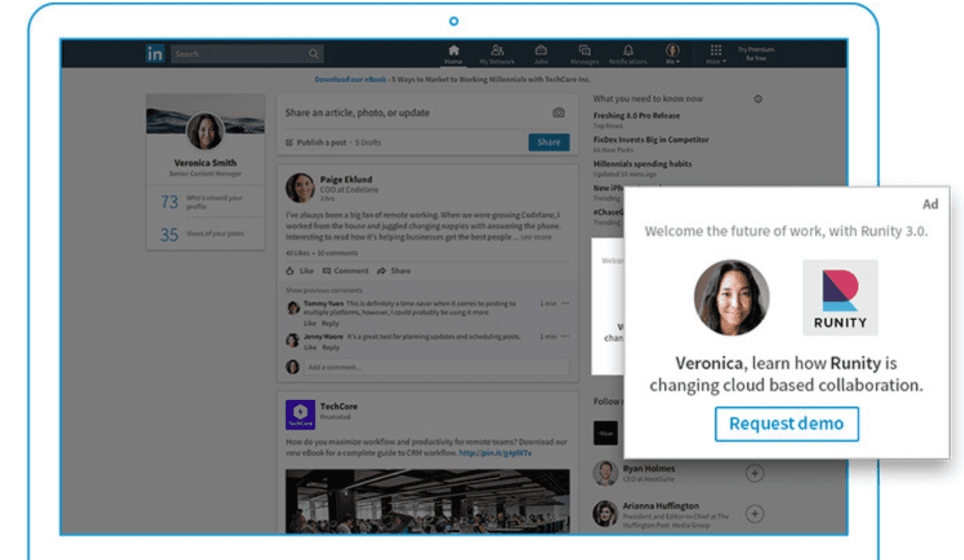Open the Jobs briefcase tab
Viewport: 964px width, 560px height.
541,54
